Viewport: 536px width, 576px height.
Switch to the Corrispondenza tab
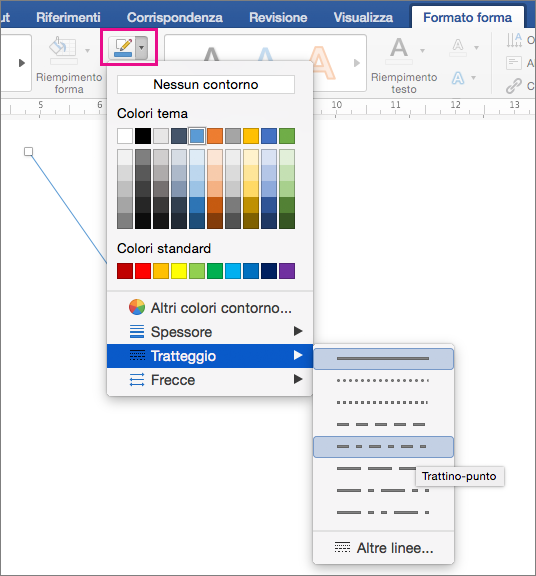[x=175, y=17]
